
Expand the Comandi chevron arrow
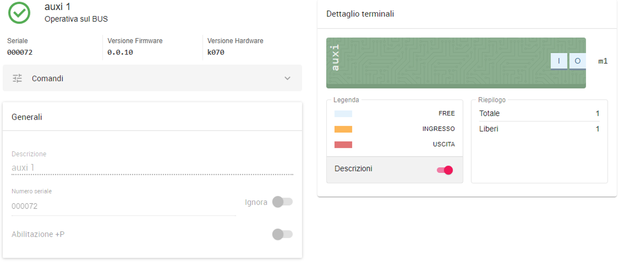287,78
